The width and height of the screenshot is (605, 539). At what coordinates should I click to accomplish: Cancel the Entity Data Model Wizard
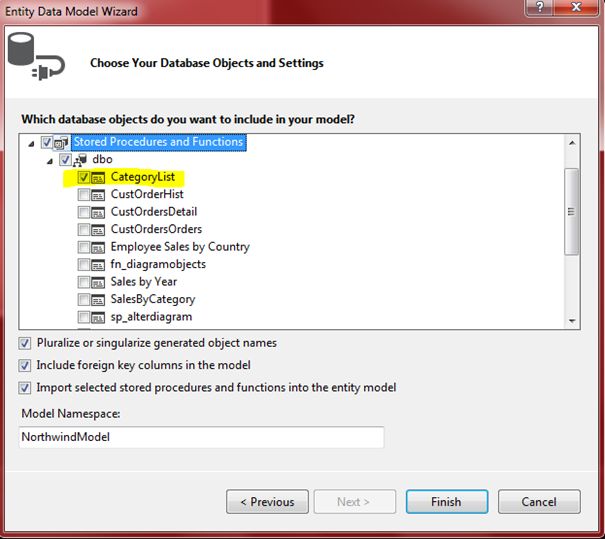point(539,502)
